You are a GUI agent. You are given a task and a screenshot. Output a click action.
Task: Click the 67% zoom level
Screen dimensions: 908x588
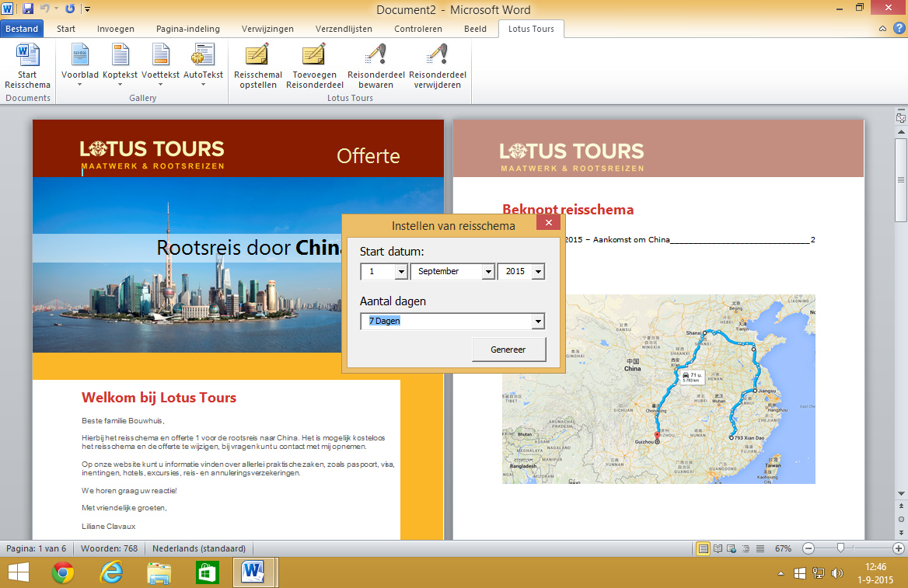(x=783, y=548)
